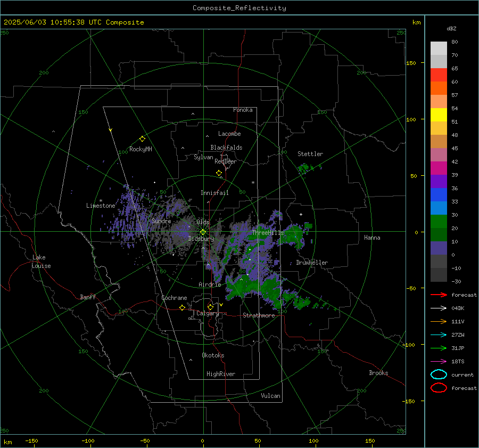
Task: Click the Stettler label on map
Action: pyautogui.click(x=310, y=154)
